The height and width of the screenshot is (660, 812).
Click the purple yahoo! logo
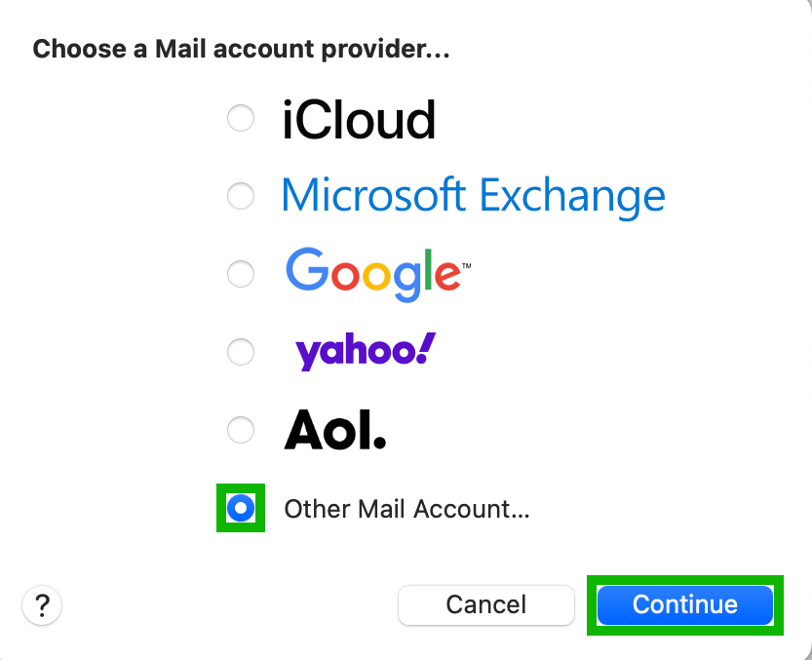pyautogui.click(x=365, y=351)
